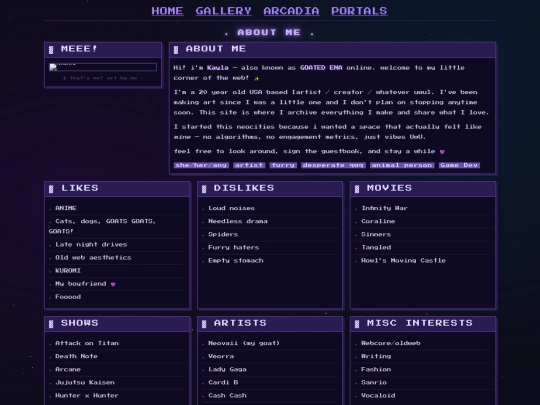Click 'Vocaloid' in Misc Interests
The image size is (540, 405).
[x=378, y=395]
